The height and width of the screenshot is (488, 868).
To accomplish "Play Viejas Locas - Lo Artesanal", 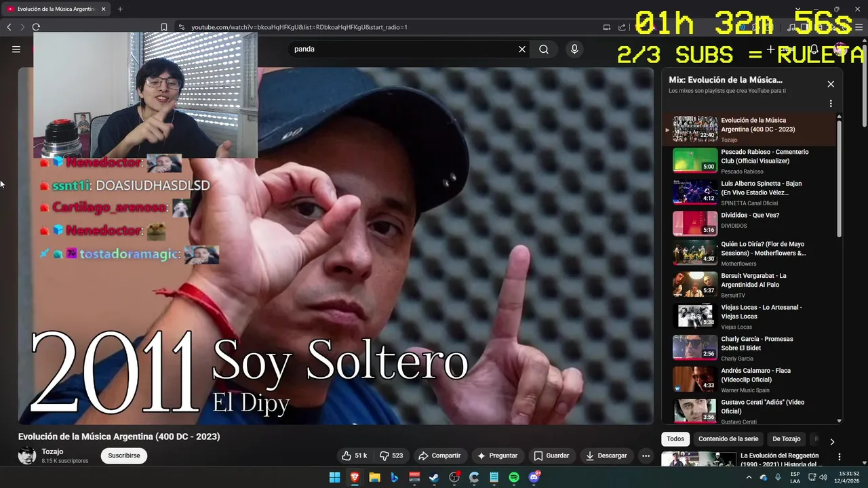I will 749,317.
